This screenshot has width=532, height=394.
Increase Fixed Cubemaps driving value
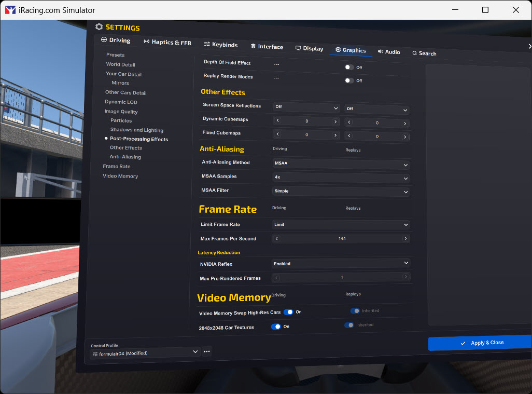point(335,135)
